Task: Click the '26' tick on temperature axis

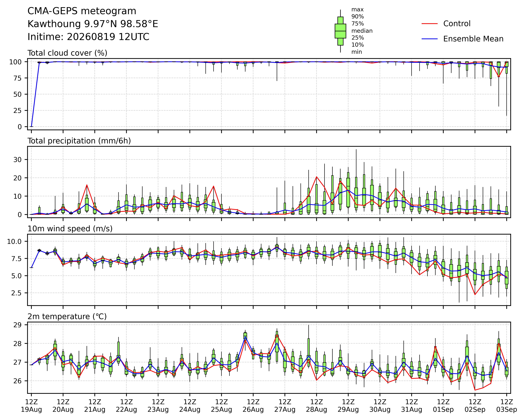Action: [18, 381]
